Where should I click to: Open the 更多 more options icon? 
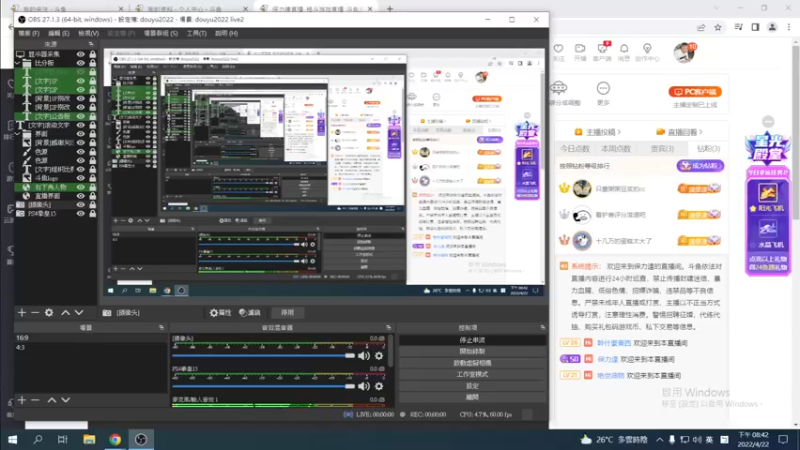click(603, 93)
